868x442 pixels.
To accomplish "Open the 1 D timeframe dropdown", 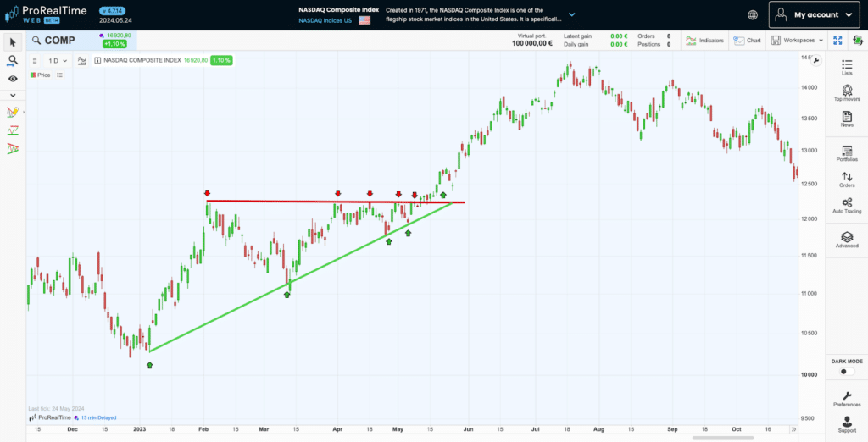I will (x=58, y=61).
